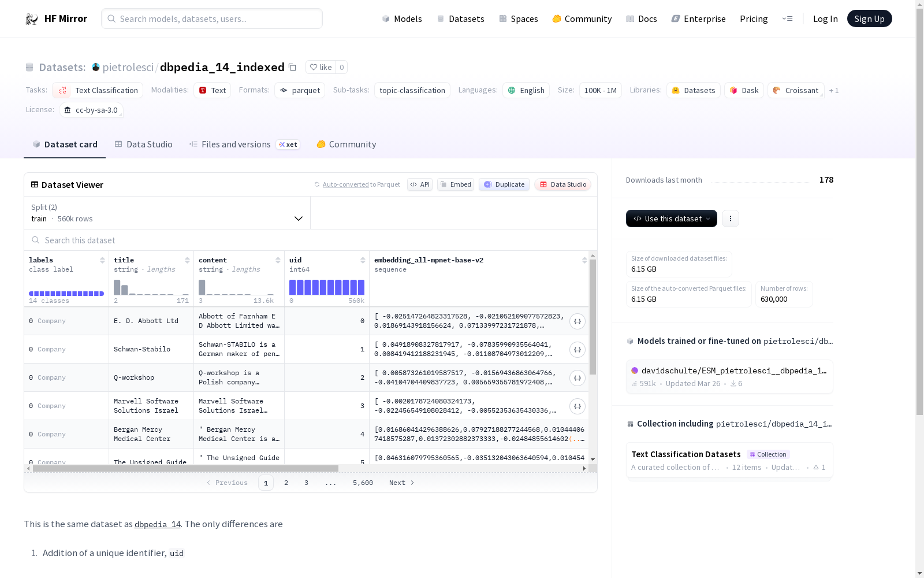
Task: Go to the Pricing page
Action: point(754,19)
